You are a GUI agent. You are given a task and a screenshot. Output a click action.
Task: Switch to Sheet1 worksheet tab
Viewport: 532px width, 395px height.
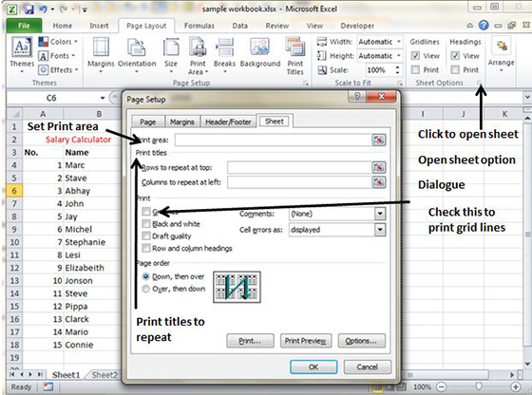pos(66,375)
